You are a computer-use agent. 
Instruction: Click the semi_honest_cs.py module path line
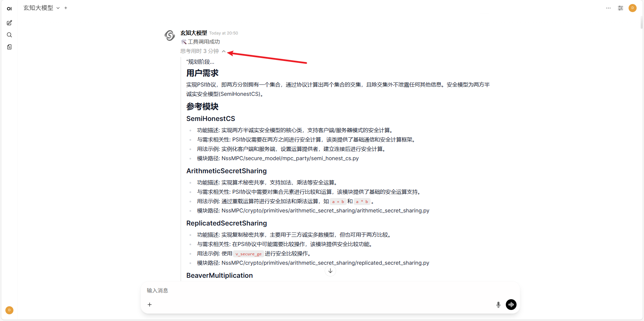[278, 158]
